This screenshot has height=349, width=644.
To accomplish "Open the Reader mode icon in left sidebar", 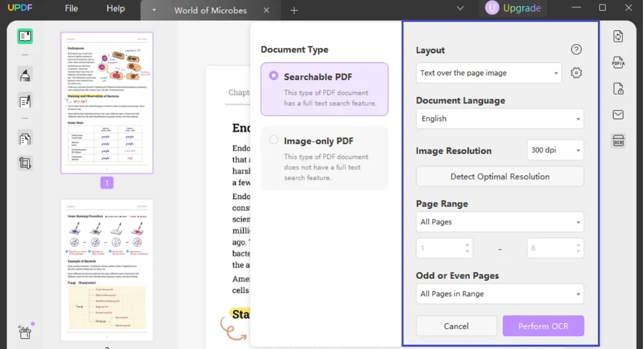I will (25, 36).
